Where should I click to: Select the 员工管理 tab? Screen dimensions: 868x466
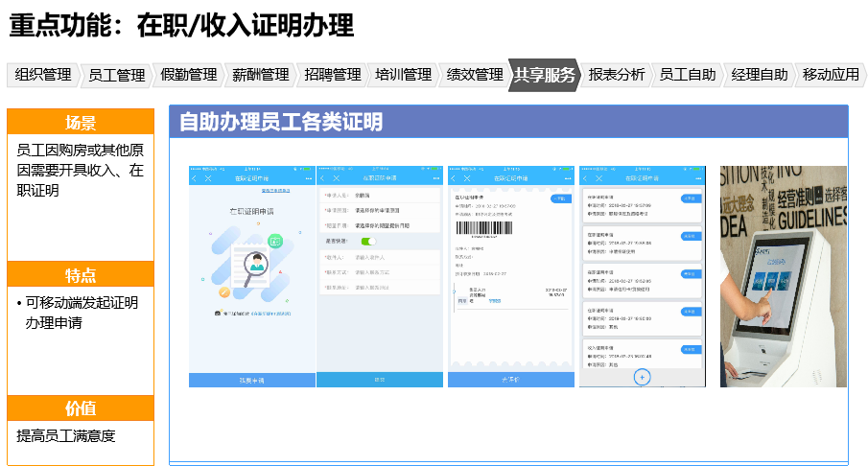point(116,75)
